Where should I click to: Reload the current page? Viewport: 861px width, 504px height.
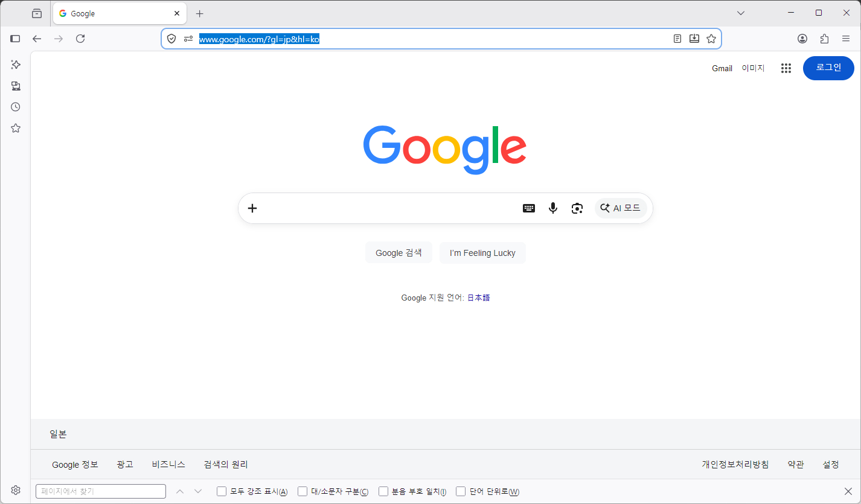[80, 39]
